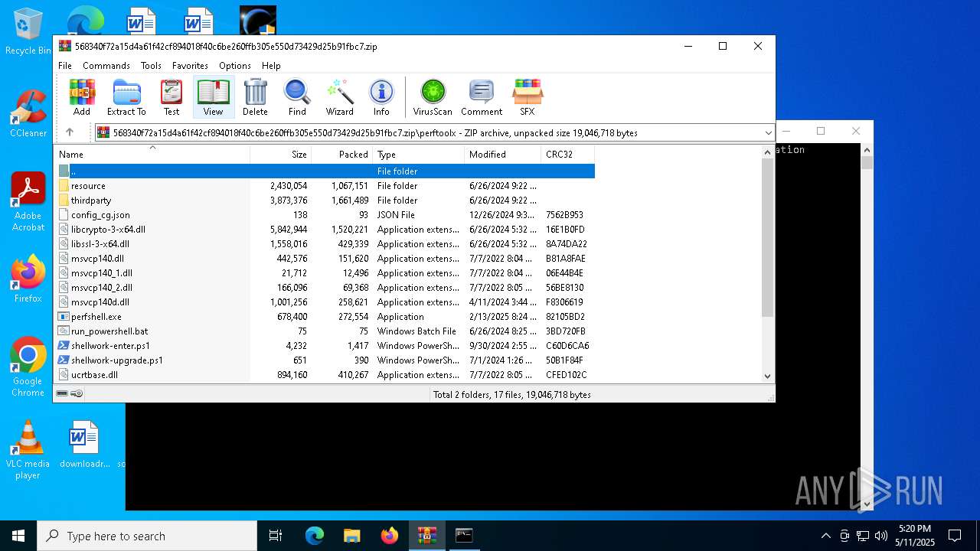980x551 pixels.
Task: Select run_powershell.bat file
Action: click(x=326, y=331)
